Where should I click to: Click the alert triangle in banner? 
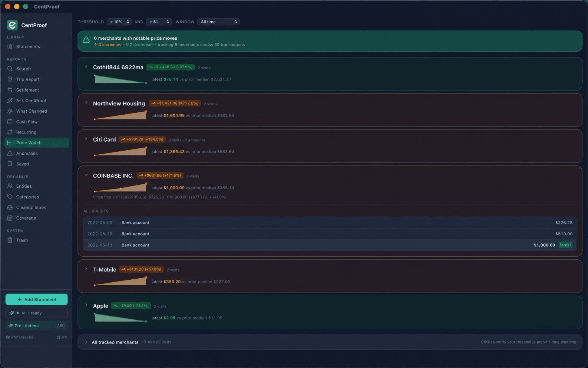pos(86,40)
